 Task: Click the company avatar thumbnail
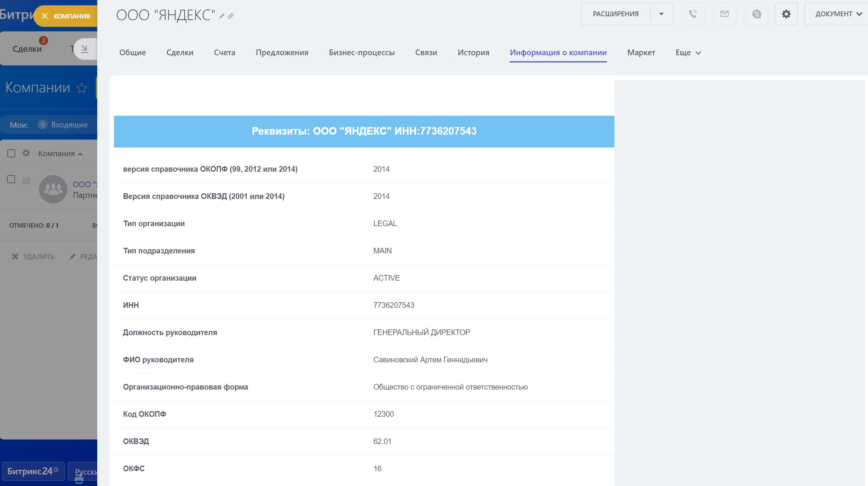coord(53,189)
